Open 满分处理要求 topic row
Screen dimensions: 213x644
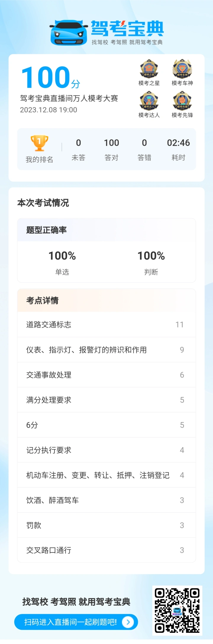click(106, 400)
